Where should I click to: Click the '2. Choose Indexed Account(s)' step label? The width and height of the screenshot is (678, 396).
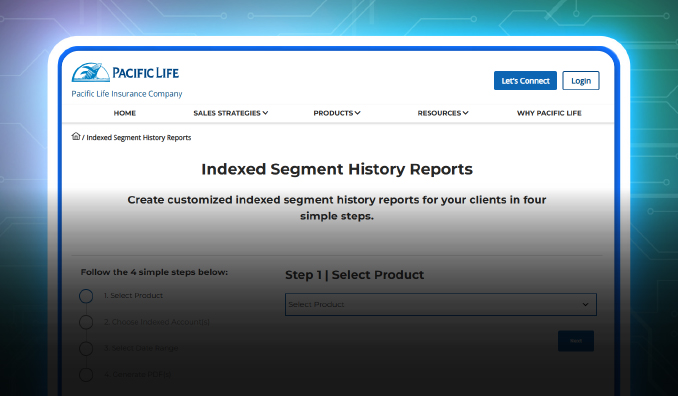[x=157, y=322]
